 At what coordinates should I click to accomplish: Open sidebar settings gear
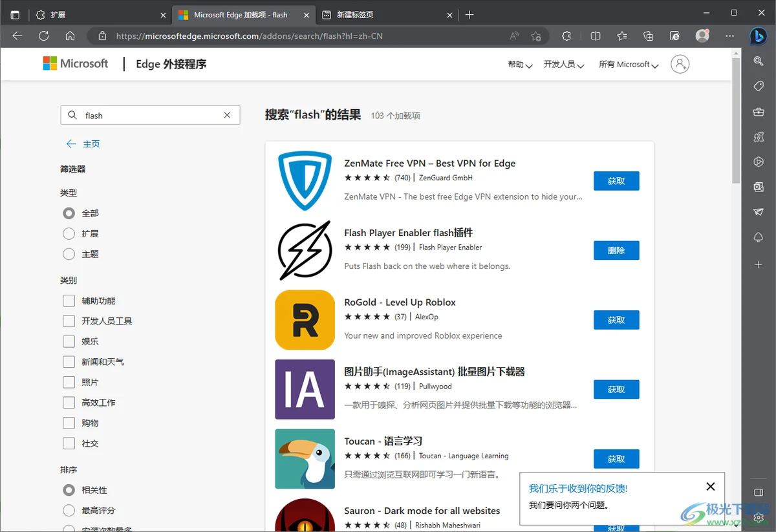tap(759, 518)
